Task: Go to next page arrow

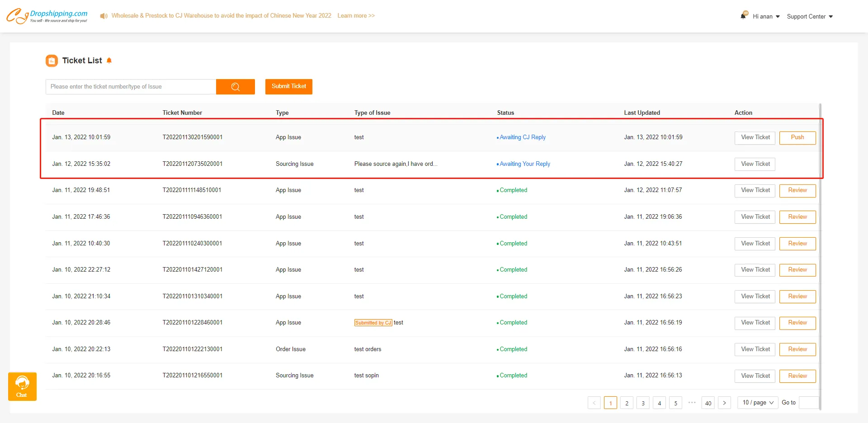Action: tap(724, 403)
